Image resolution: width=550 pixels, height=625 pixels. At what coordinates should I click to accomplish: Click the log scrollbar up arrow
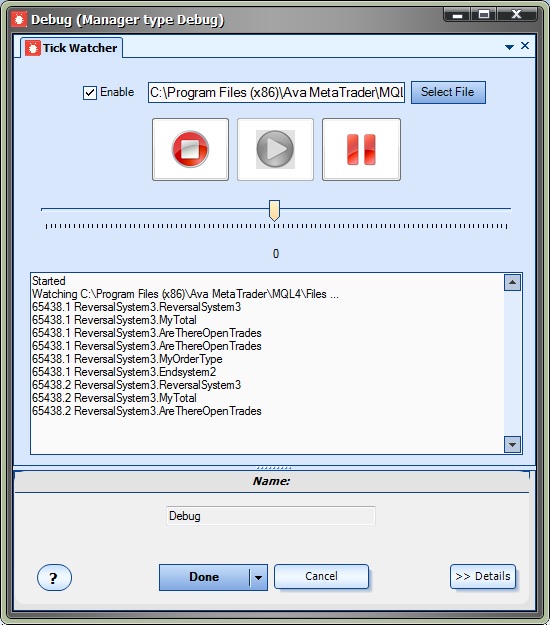[513, 283]
